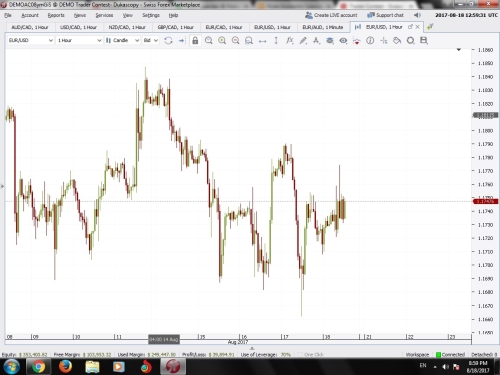Open the fx indicators tool
This screenshot has height=375, width=500.
(x=289, y=41)
